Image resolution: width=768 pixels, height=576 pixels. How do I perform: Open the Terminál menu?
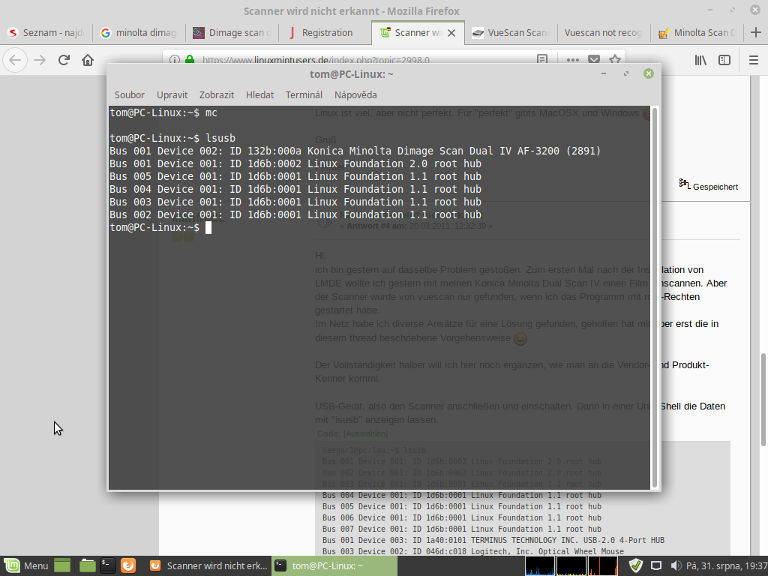(x=304, y=95)
